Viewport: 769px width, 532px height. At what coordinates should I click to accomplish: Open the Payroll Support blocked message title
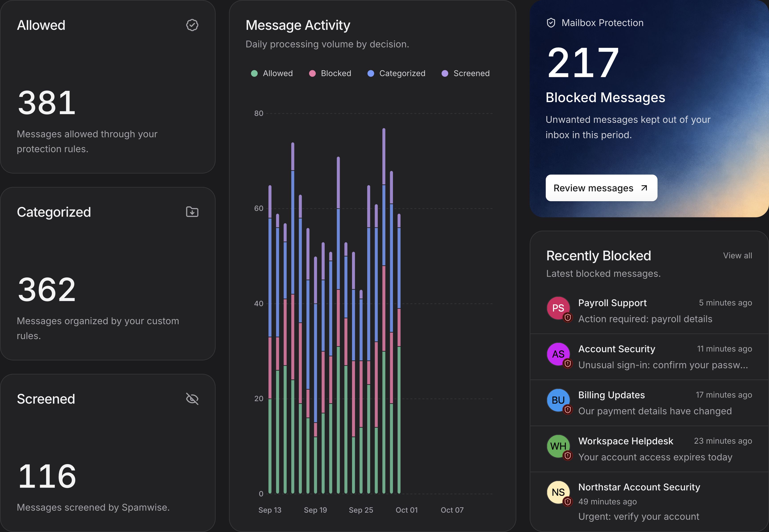pyautogui.click(x=612, y=303)
